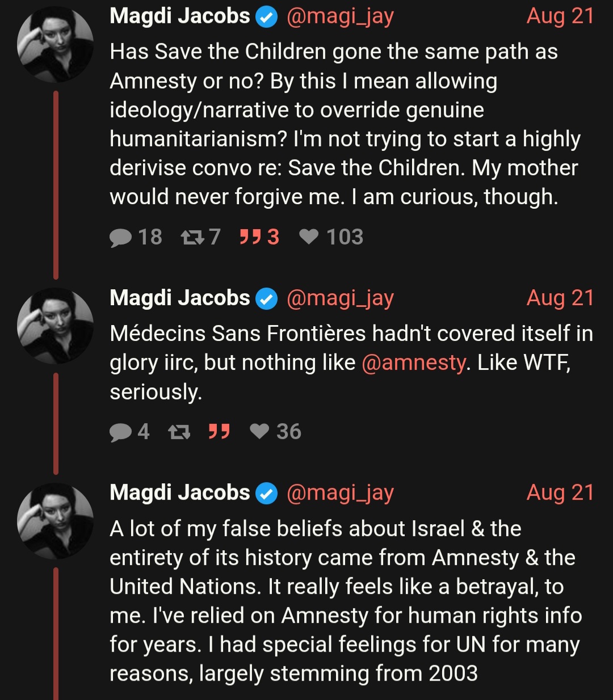
Task: Open Magdi Jacobs' avatar on third tweet
Action: 55,521
